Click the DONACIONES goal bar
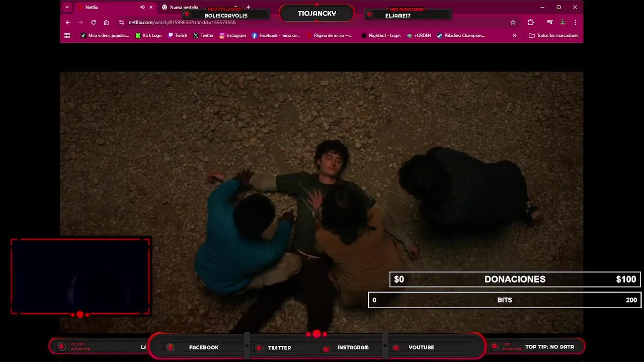Screen dimensions: 644x362 (x=515, y=279)
